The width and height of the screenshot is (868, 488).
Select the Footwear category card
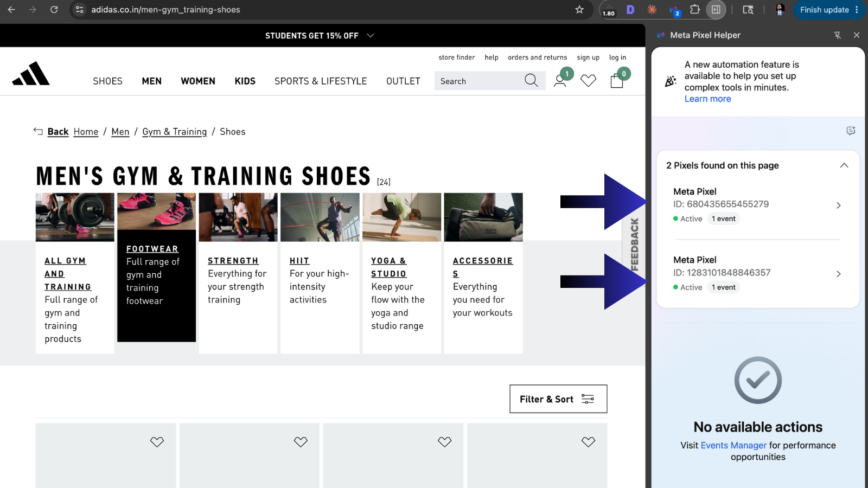click(156, 267)
